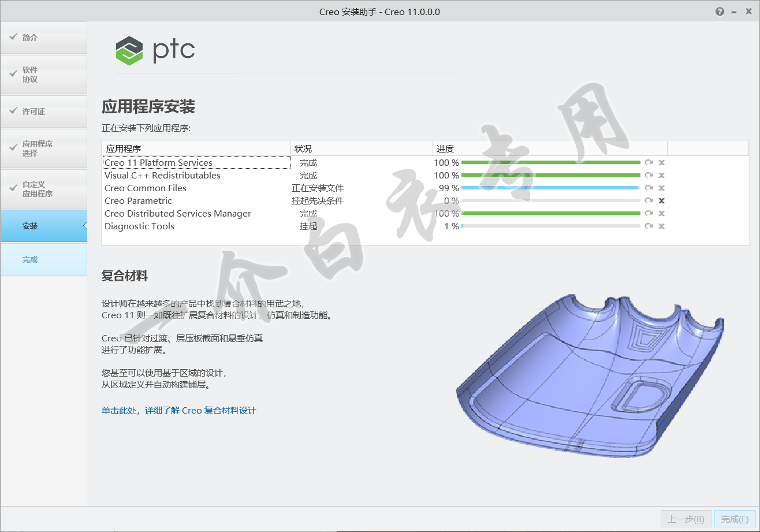This screenshot has height=532, width=760.
Task: Click the 完成(F) button
Action: tap(735, 519)
